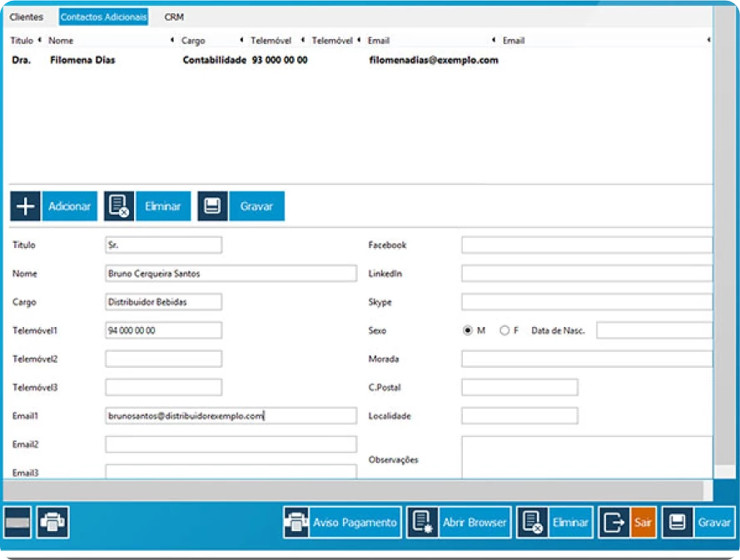Click the keyboard icon in the bottom bar
The width and height of the screenshot is (740, 560).
coord(17,523)
